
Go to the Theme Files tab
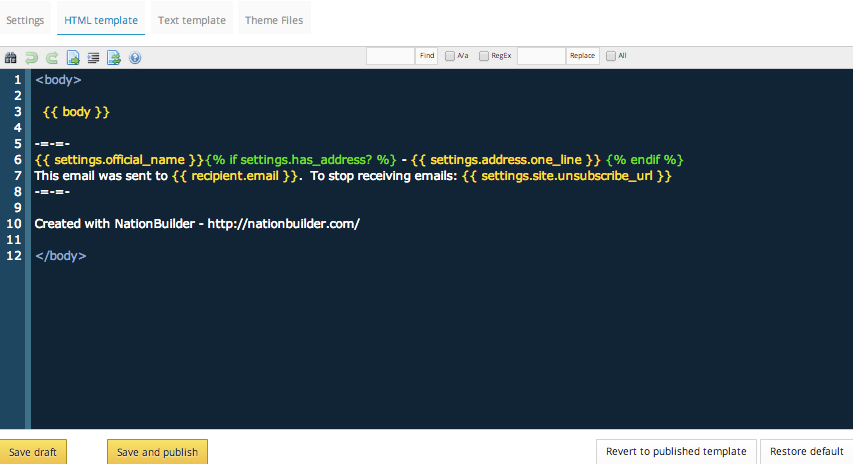click(274, 20)
